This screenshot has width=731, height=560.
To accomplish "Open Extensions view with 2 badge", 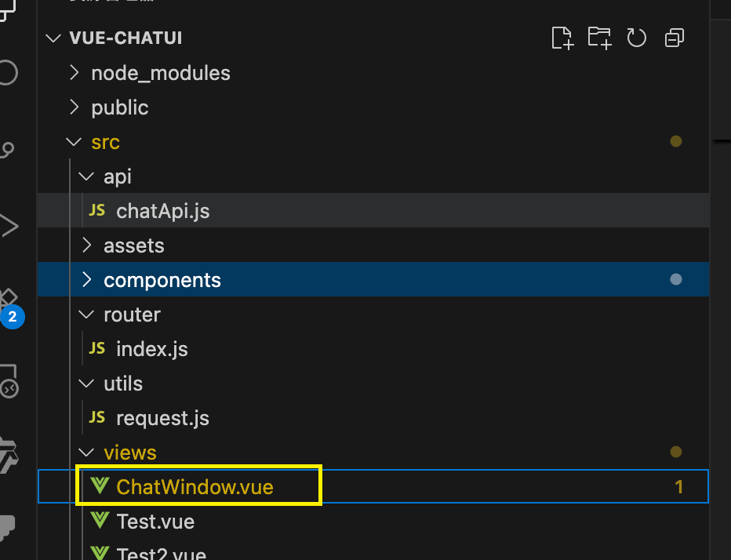I will point(9,307).
